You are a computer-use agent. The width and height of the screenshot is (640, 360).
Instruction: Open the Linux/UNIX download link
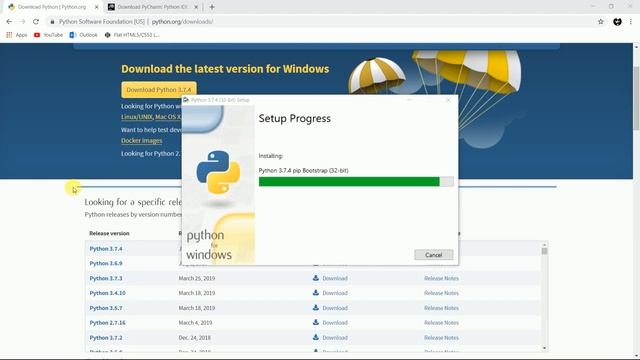click(136, 117)
